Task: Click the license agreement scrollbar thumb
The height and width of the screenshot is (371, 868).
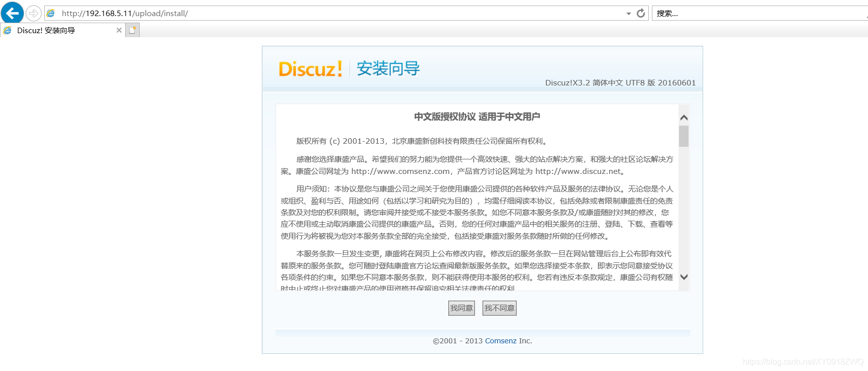Action: coord(684,136)
